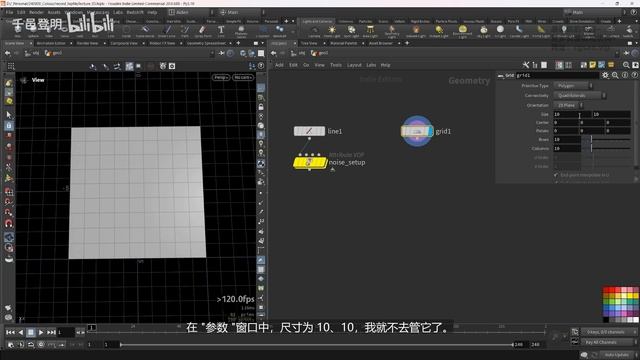640x360 pixels.
Task: Click the grid1 node name field
Action: pos(557,75)
